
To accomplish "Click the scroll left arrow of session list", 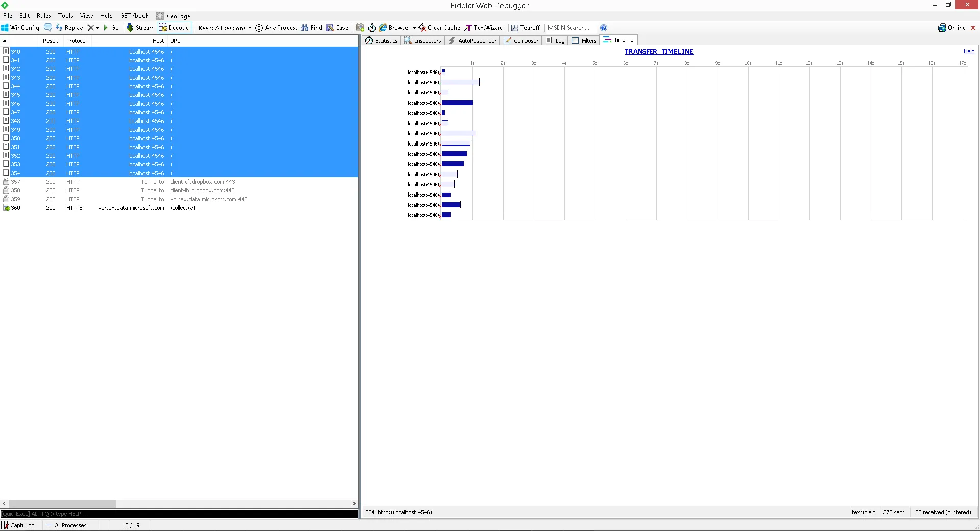I will 4,503.
